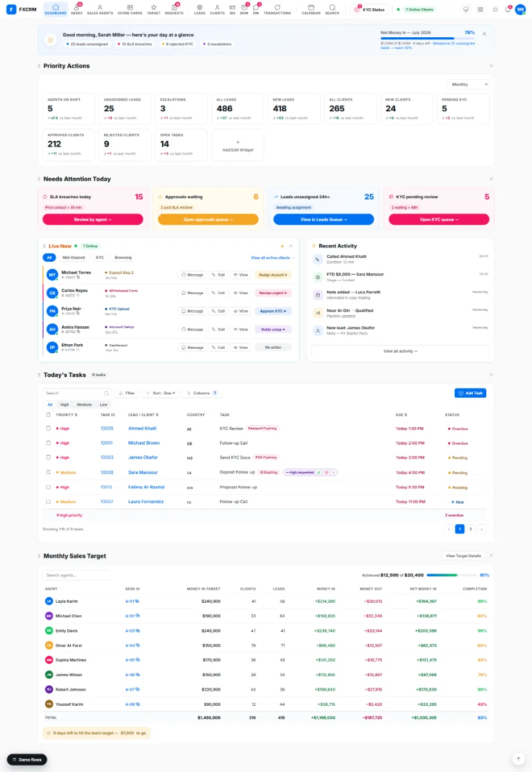Image resolution: width=532 pixels, height=772 pixels.
Task: Click the Add Task button
Action: (x=470, y=392)
